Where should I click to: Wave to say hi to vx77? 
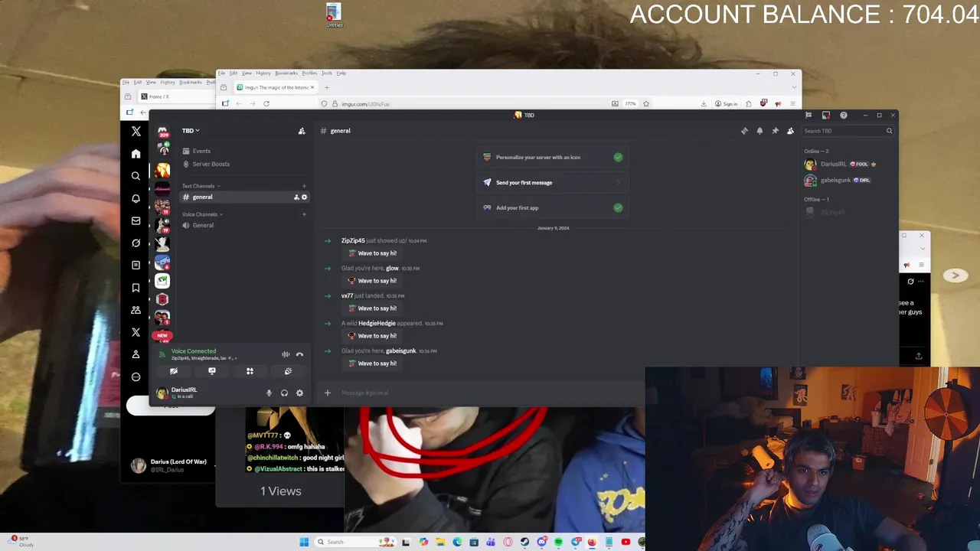coord(372,308)
